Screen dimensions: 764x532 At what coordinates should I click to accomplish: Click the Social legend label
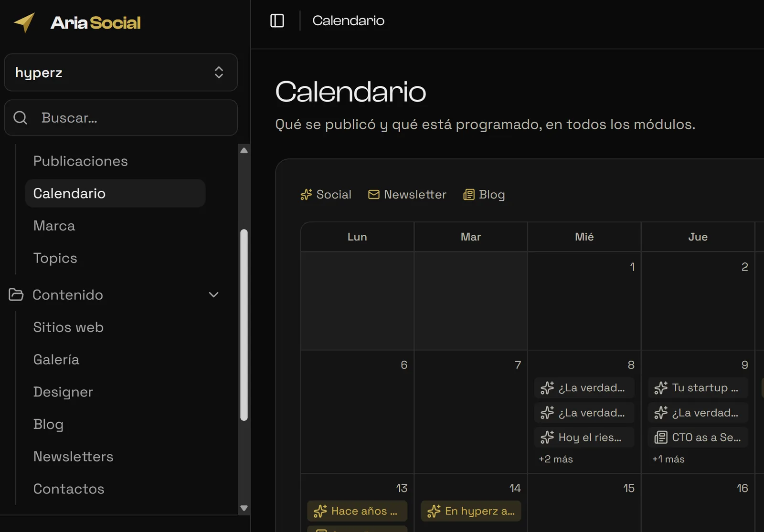334,195
